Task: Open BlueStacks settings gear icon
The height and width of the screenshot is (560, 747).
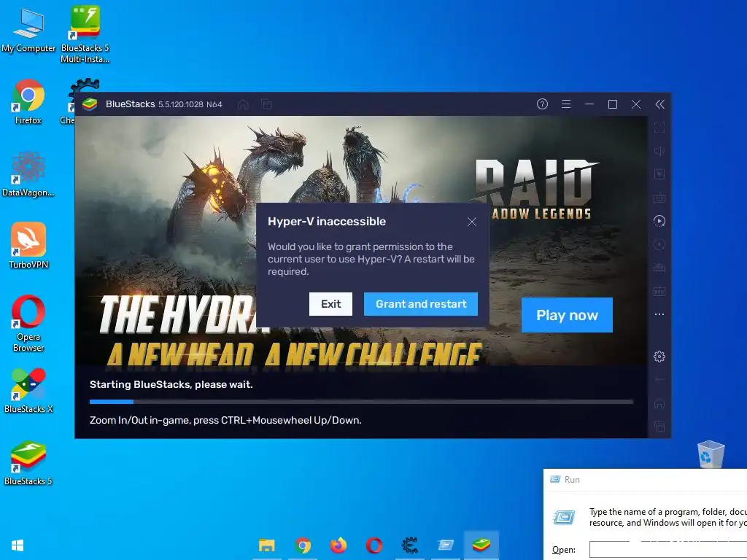Action: [x=659, y=356]
